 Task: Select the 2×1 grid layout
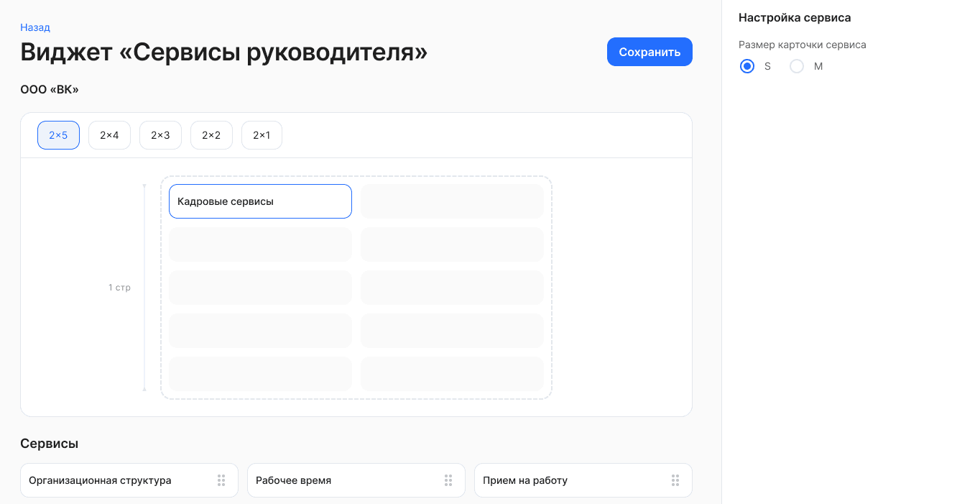point(262,135)
